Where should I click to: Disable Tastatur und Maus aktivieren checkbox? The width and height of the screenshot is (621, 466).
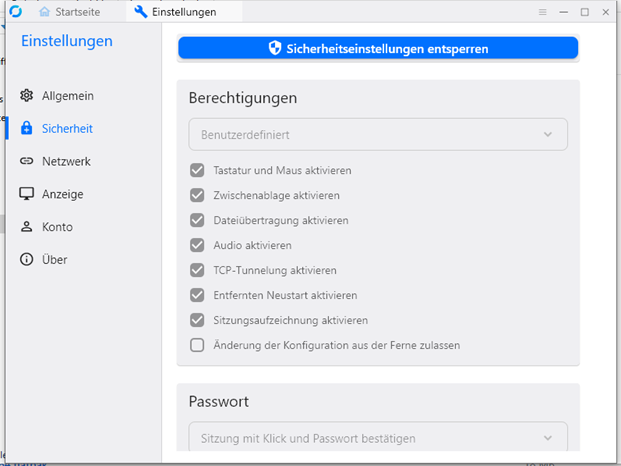(197, 171)
